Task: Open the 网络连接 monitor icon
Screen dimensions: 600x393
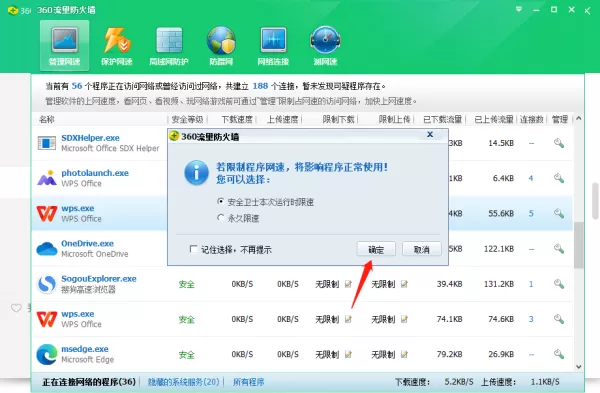Action: pyautogui.click(x=273, y=46)
